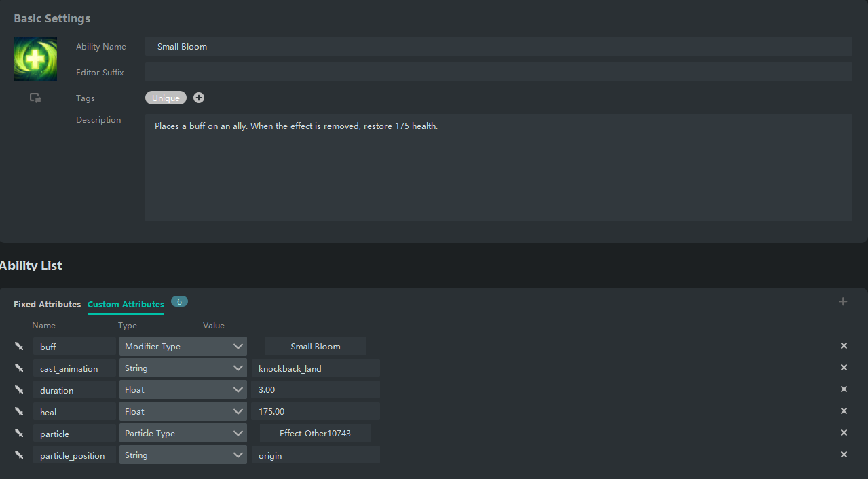Expand the Particle Type dropdown

tap(183, 434)
